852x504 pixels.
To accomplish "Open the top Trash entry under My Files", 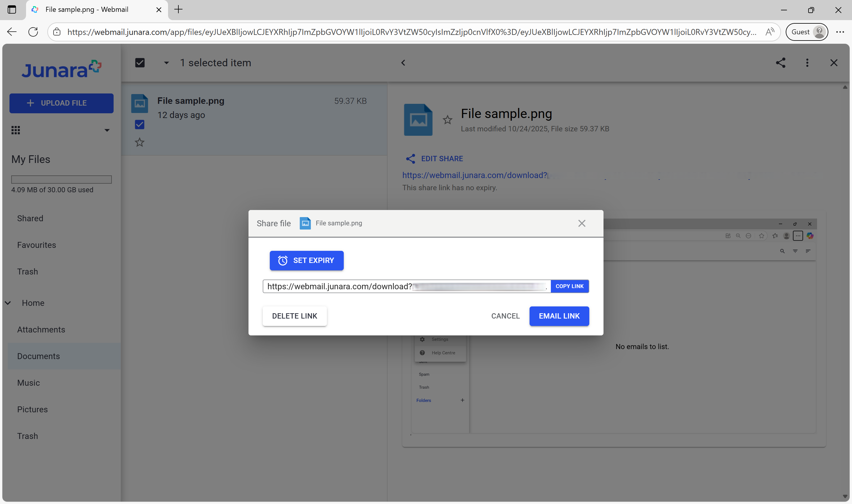I will click(x=28, y=272).
